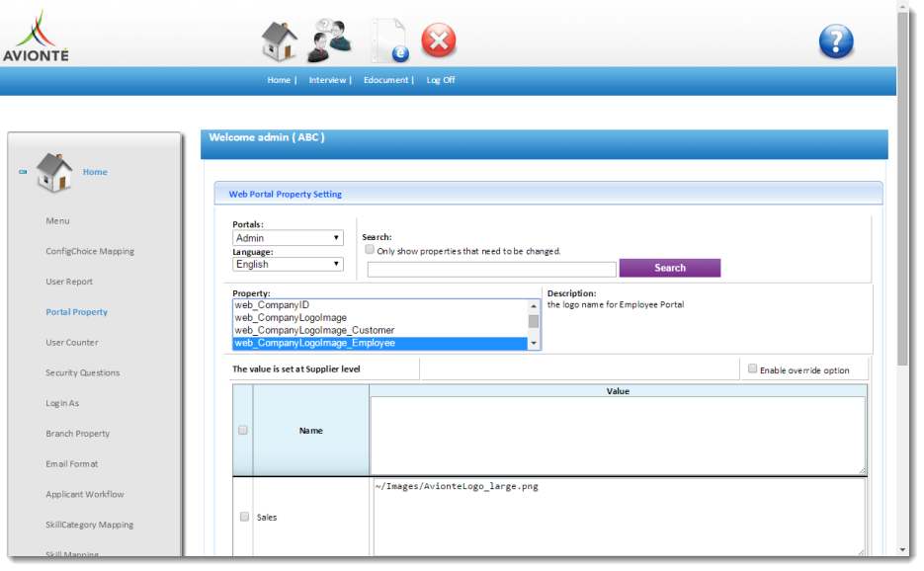This screenshot has width=924, height=571.
Task: Tick the checkbox in the Sales row
Action: 243,517
